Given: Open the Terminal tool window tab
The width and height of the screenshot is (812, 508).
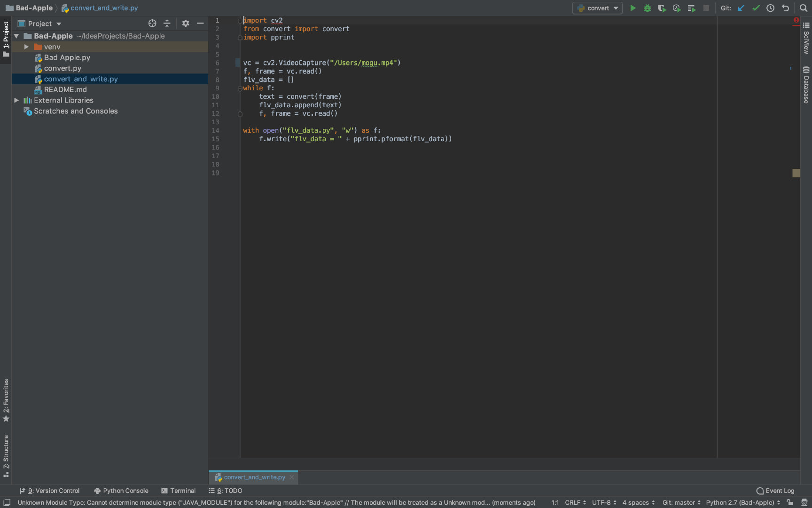Looking at the screenshot, I should click(x=178, y=491).
